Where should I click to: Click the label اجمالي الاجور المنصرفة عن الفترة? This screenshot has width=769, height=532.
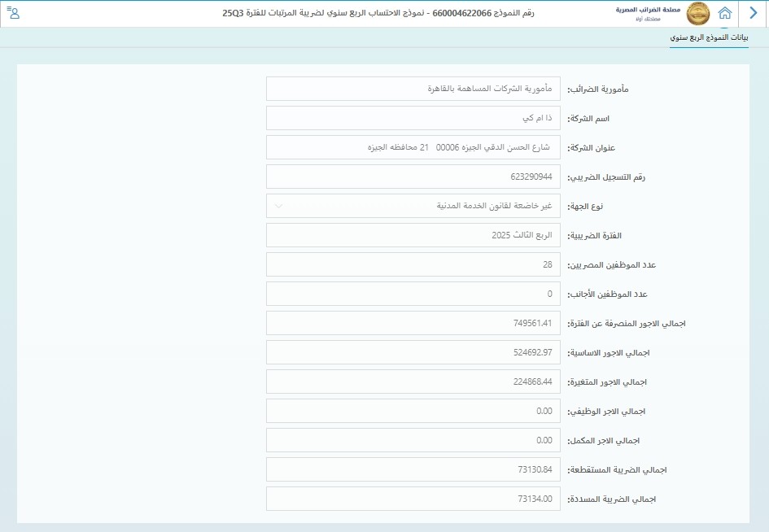pos(627,324)
